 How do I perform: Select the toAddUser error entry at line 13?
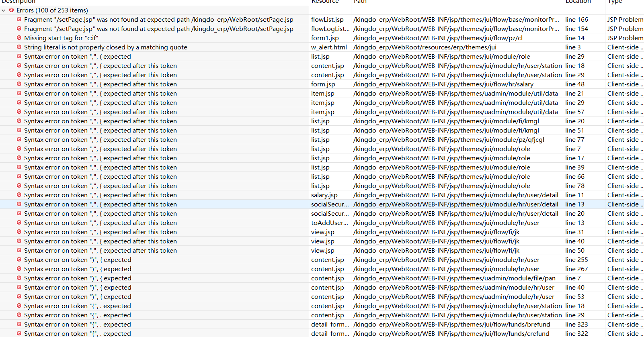322,223
